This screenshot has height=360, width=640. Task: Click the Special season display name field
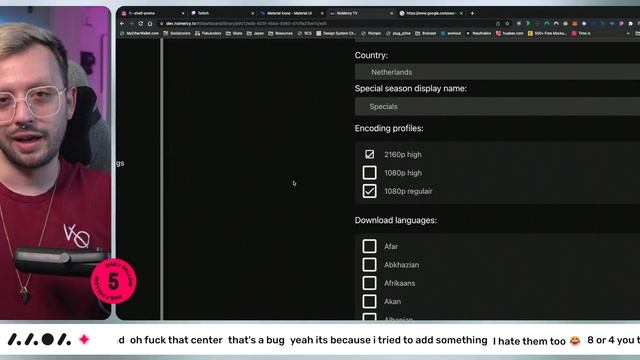pyautogui.click(x=497, y=106)
